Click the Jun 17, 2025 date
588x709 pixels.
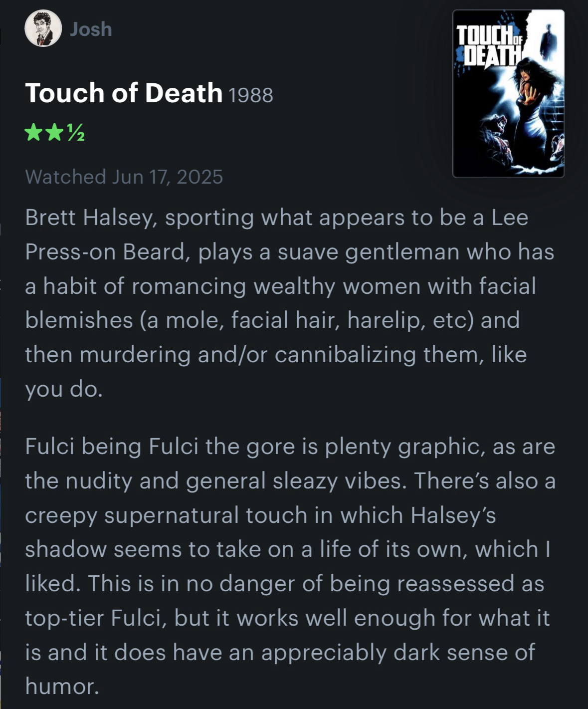pyautogui.click(x=168, y=177)
